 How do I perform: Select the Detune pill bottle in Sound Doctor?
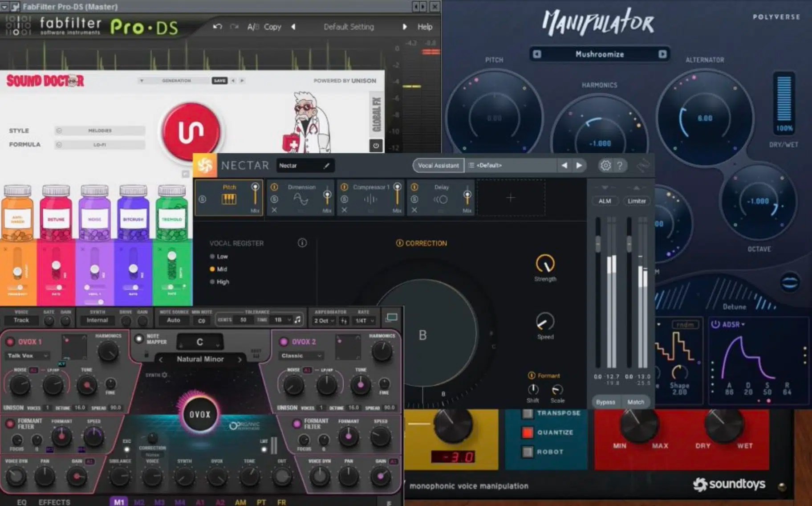(x=56, y=213)
